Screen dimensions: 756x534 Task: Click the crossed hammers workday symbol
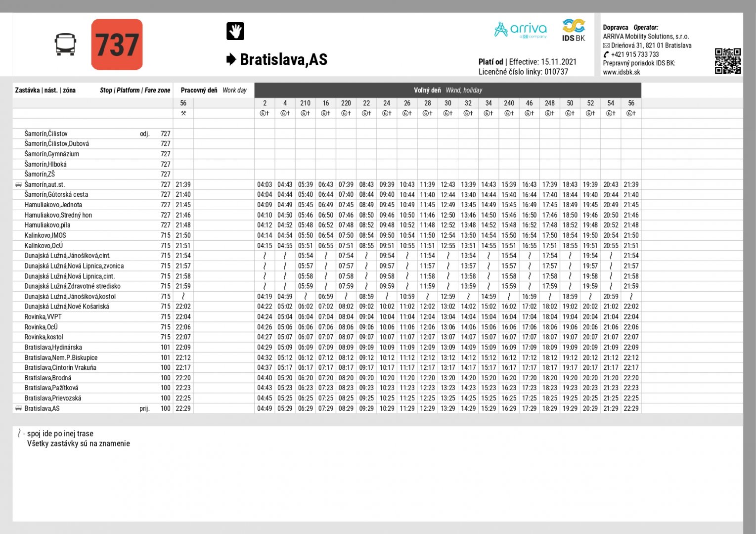click(x=183, y=113)
